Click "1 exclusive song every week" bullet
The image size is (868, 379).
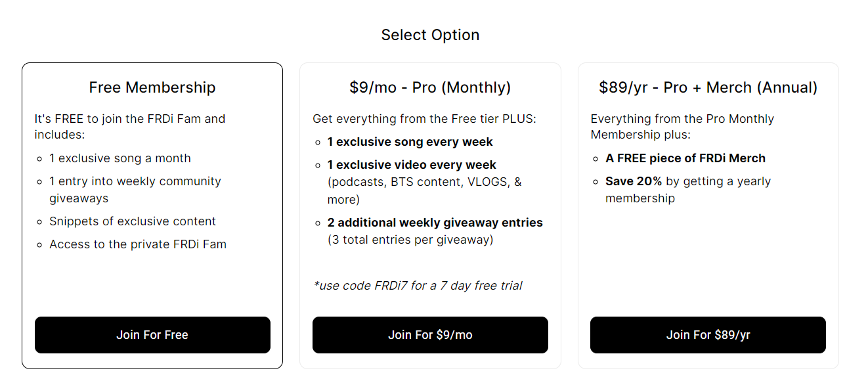point(410,142)
